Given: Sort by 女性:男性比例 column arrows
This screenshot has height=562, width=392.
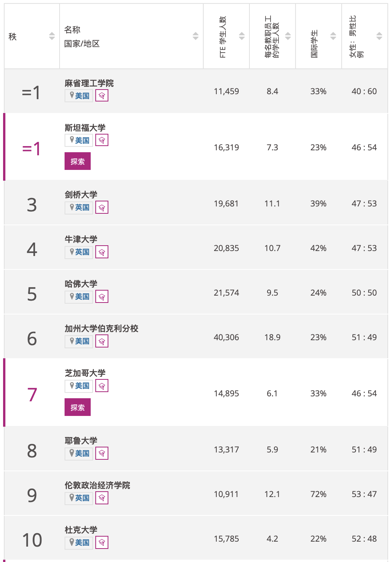Looking at the screenshot, I should point(379,36).
